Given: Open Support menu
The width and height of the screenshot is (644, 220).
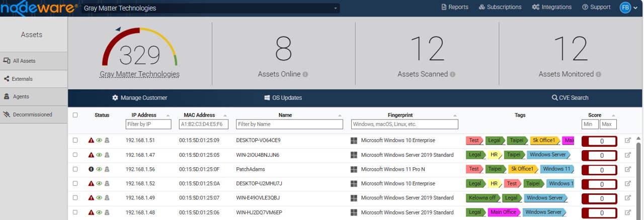Looking at the screenshot, I should point(596,7).
